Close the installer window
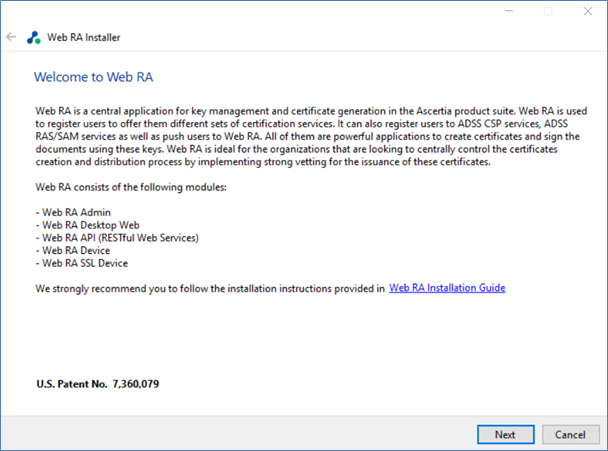 (x=588, y=11)
